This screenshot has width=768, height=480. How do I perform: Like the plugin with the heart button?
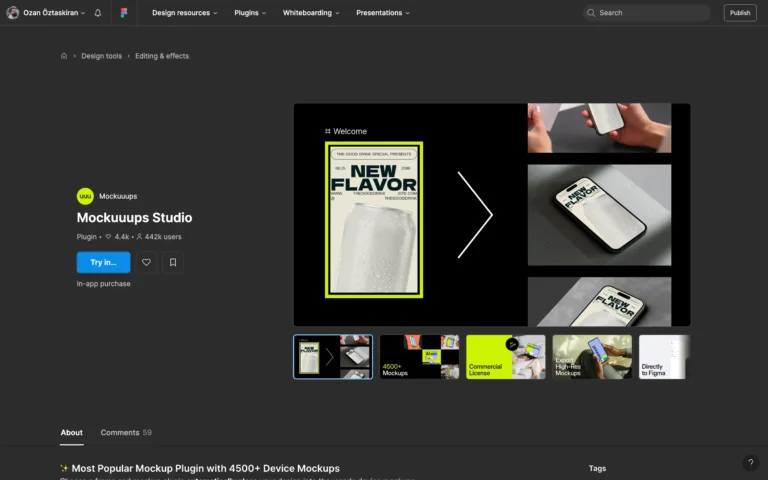(x=146, y=263)
